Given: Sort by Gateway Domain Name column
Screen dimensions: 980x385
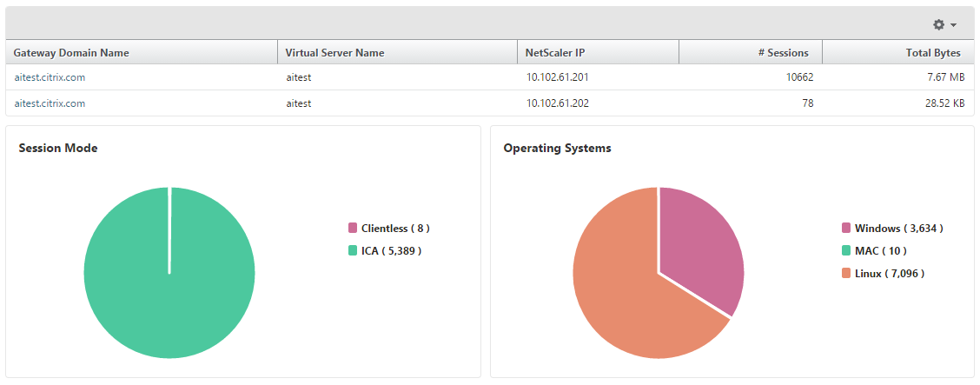Looking at the screenshot, I should (x=71, y=53).
